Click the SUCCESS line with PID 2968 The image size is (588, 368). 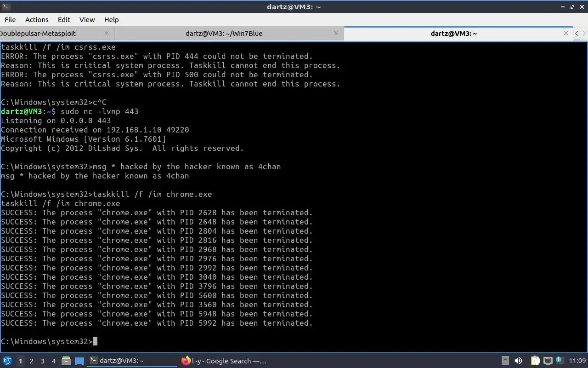[157, 249]
